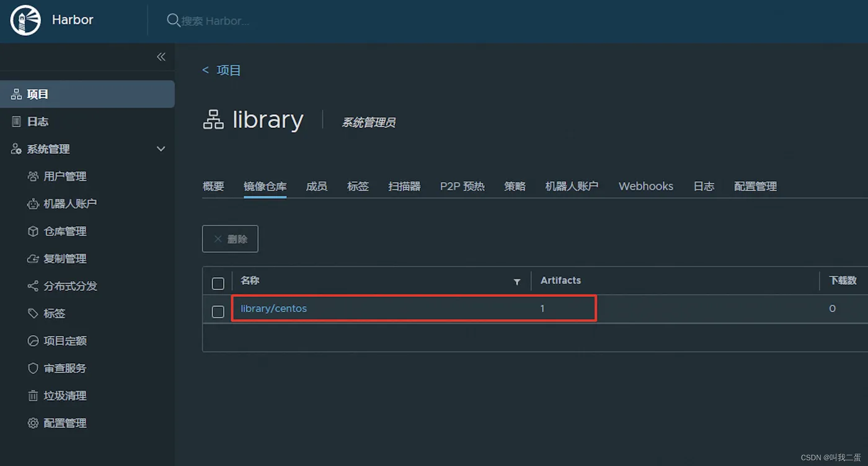Click the 删除 delete button

(230, 239)
